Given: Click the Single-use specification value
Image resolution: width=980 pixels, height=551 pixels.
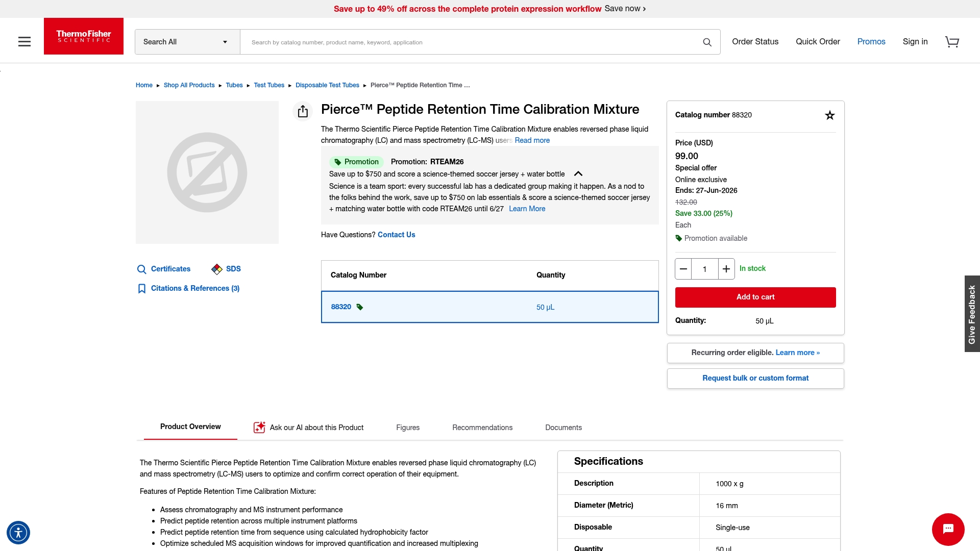Looking at the screenshot, I should tap(732, 528).
